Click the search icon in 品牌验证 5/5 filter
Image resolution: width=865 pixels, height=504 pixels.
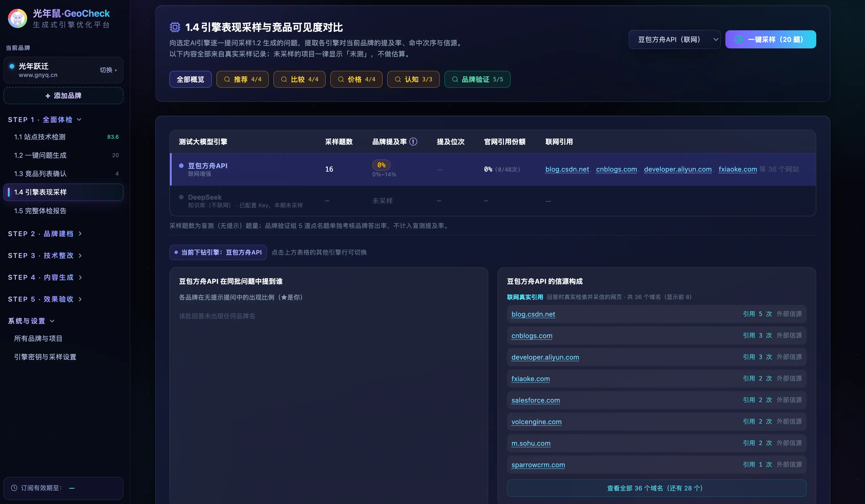[455, 79]
